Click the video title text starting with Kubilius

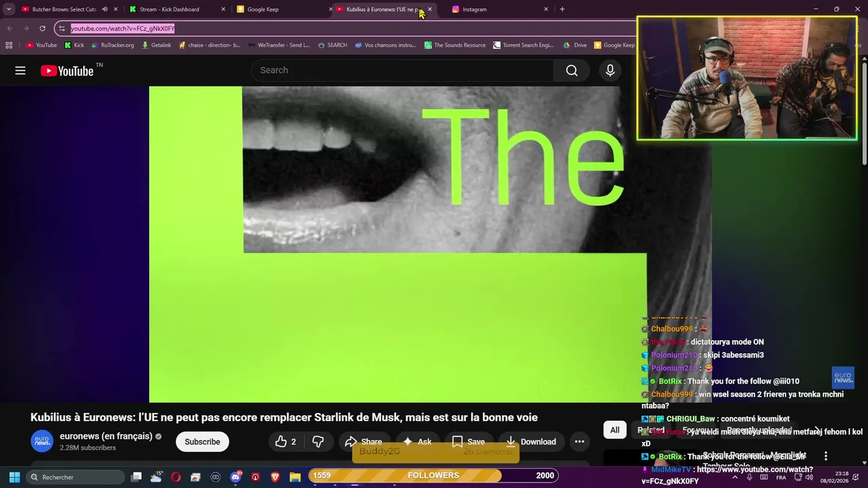284,418
